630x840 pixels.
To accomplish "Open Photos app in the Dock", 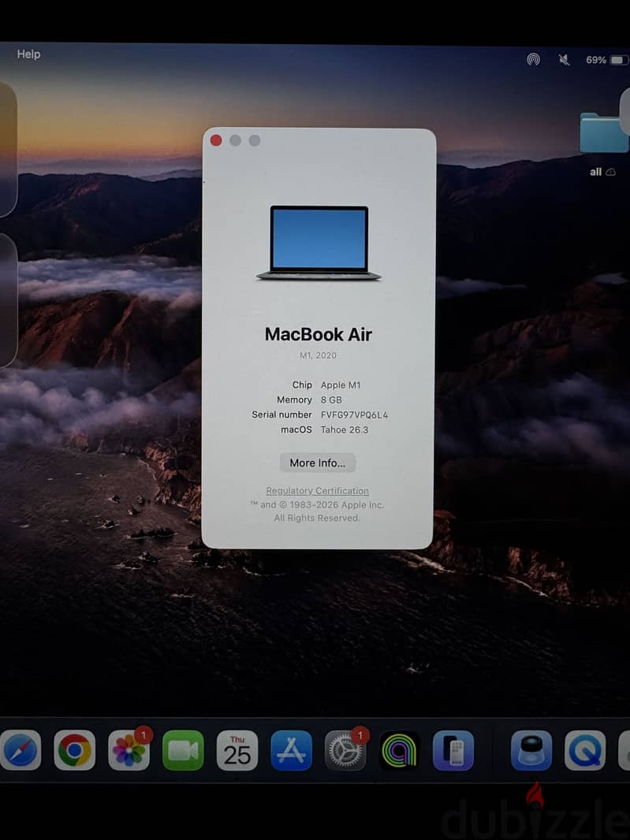I will (129, 750).
